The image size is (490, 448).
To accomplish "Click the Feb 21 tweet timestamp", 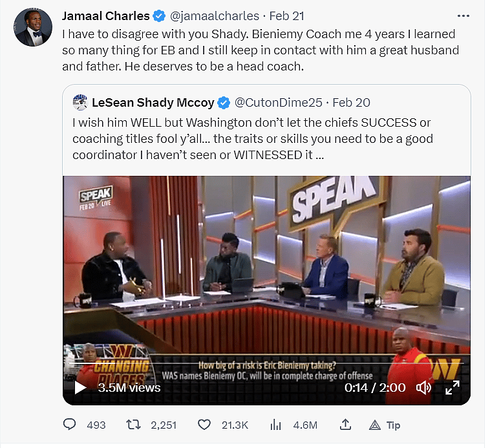I will point(286,16).
